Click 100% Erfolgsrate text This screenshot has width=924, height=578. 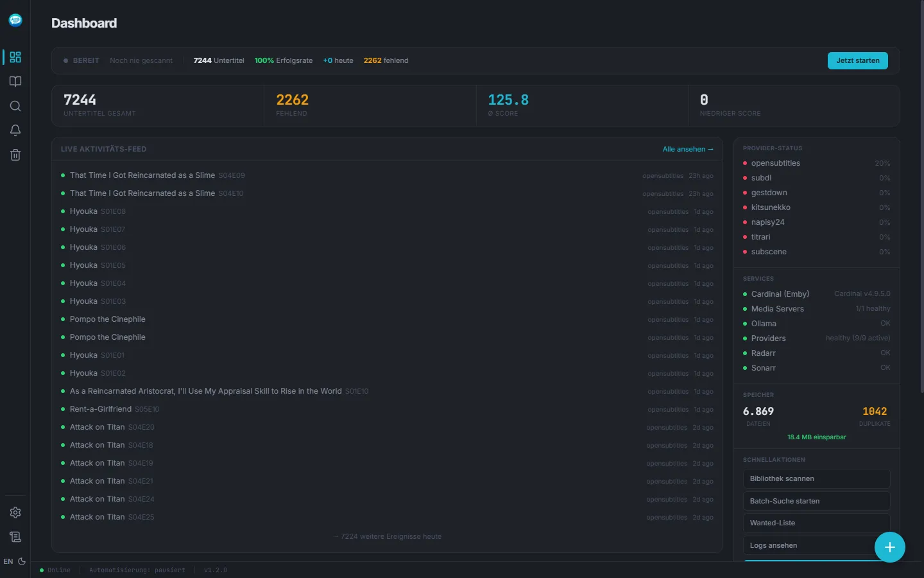[283, 60]
